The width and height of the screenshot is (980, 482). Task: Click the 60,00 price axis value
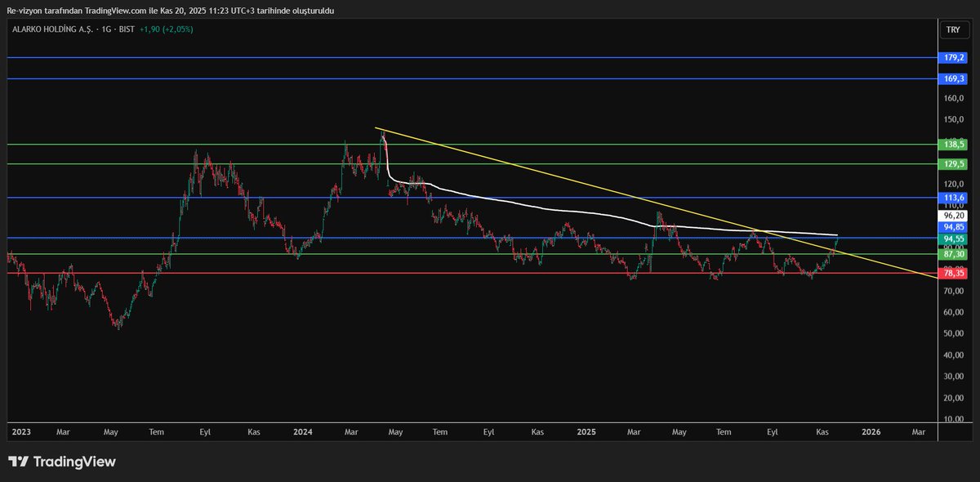[x=954, y=313]
